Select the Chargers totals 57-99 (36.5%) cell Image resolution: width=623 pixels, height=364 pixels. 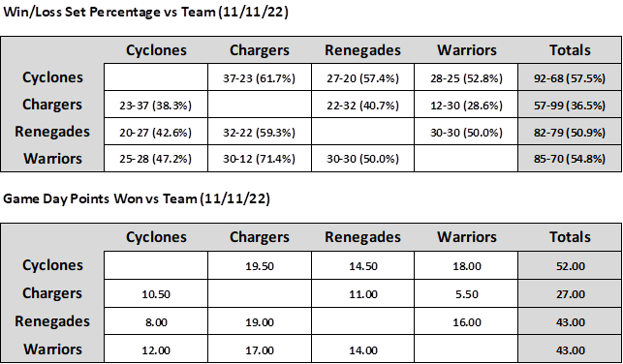[x=570, y=104]
